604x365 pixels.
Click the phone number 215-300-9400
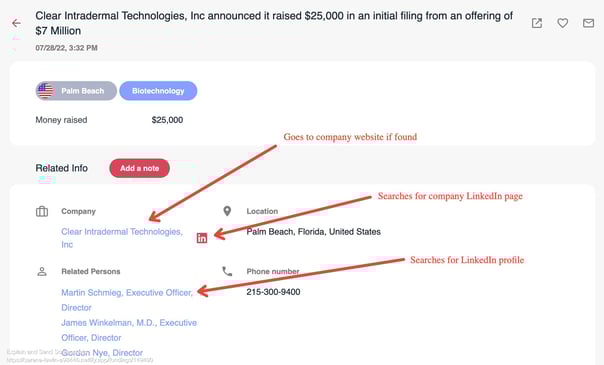273,292
